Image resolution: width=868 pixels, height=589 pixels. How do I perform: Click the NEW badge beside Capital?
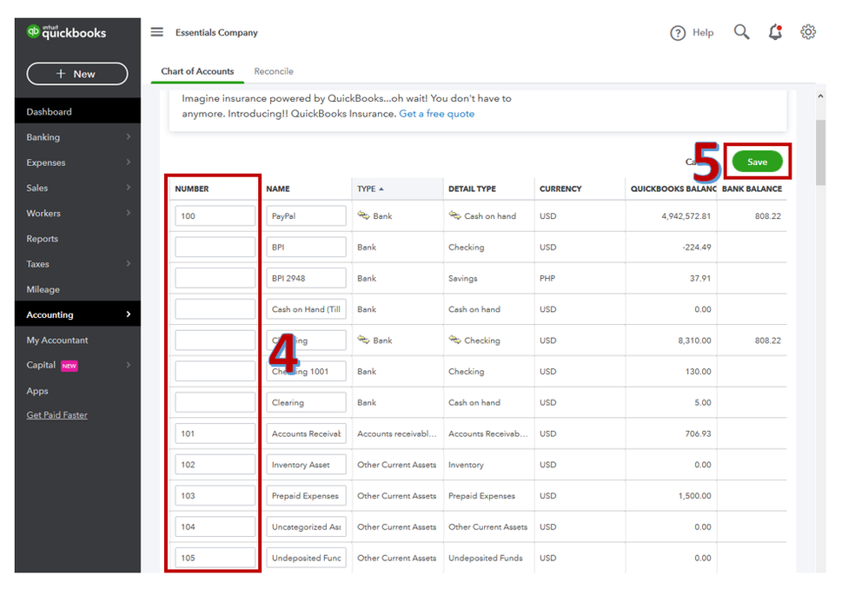pos(70,366)
